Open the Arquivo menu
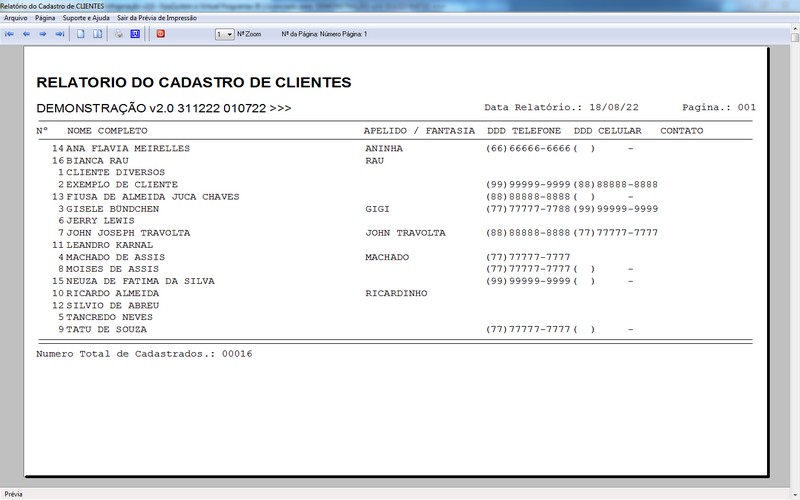800x500 pixels. (x=16, y=18)
